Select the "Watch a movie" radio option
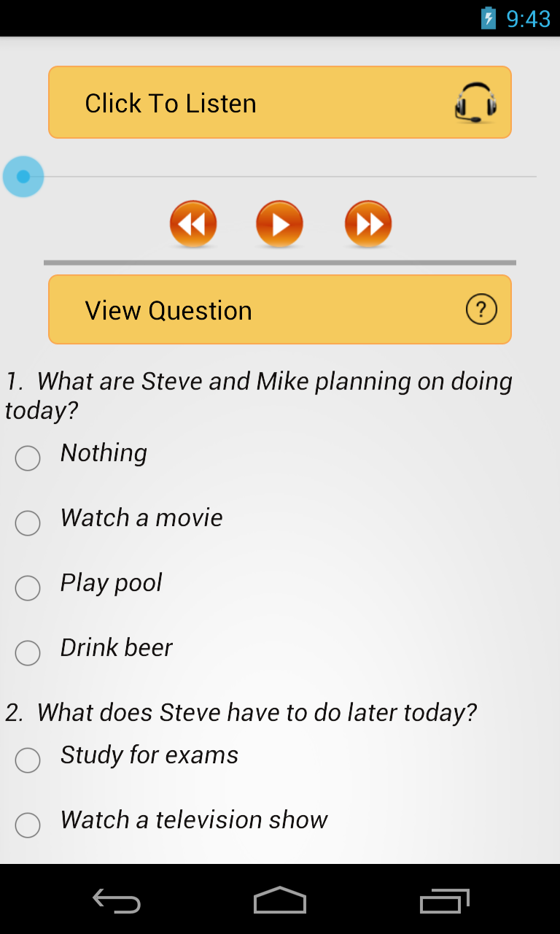This screenshot has width=560, height=934. [x=28, y=523]
